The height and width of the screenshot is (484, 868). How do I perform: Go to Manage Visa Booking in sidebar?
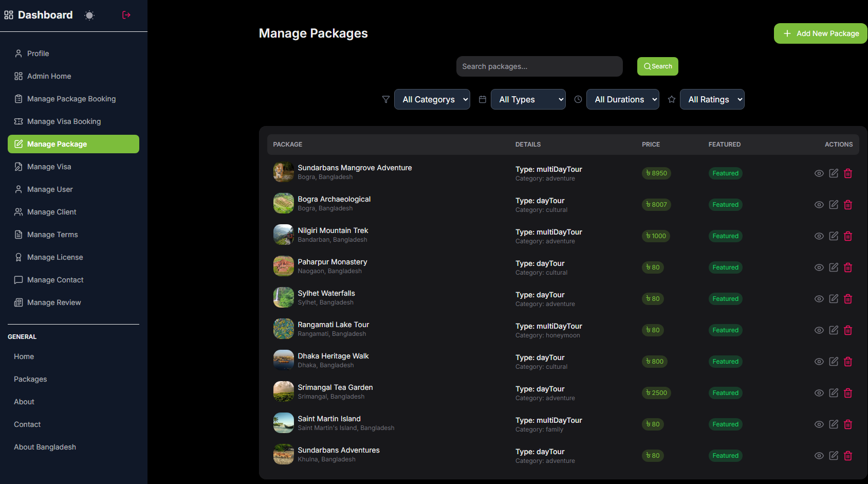click(64, 121)
